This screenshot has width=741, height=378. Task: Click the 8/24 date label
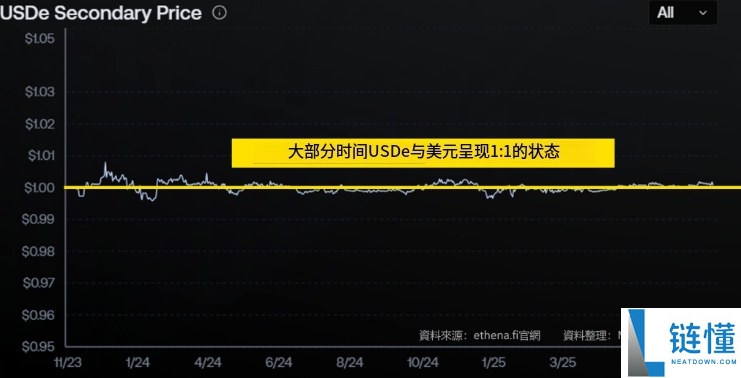point(350,363)
